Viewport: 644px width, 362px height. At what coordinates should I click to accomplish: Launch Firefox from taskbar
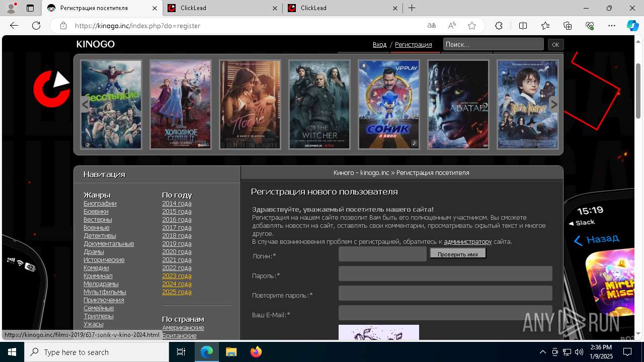(x=256, y=352)
